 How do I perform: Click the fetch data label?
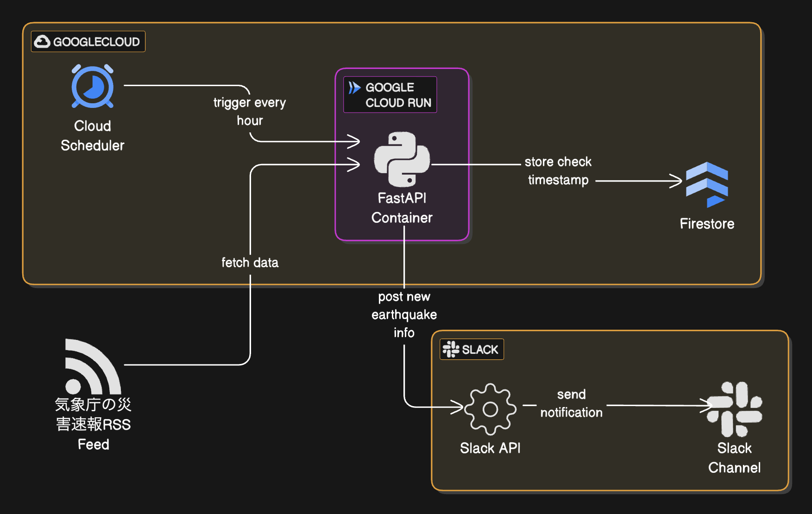[250, 262]
